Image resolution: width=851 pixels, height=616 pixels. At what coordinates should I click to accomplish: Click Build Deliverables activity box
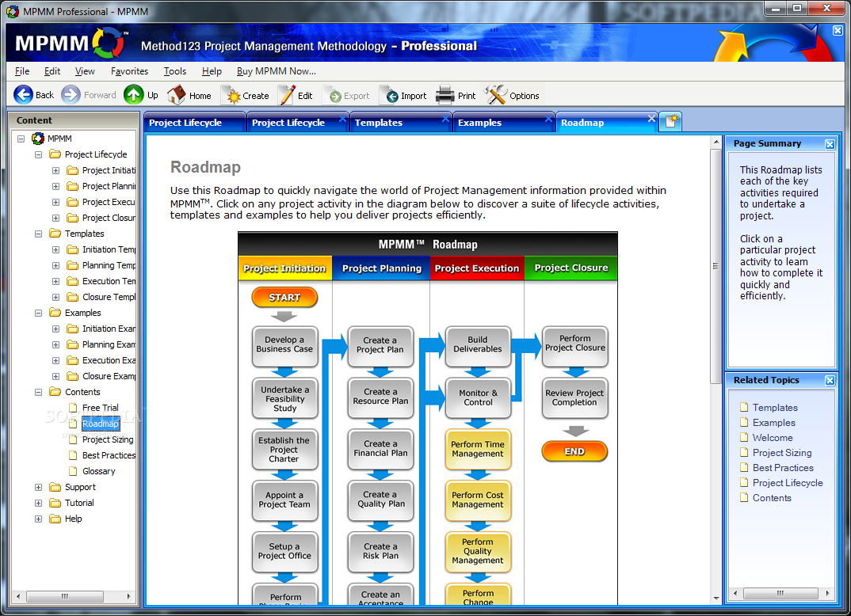[478, 345]
